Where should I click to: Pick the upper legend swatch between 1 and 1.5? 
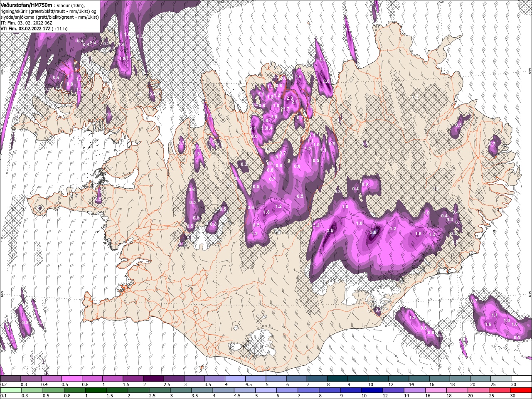tap(112, 379)
